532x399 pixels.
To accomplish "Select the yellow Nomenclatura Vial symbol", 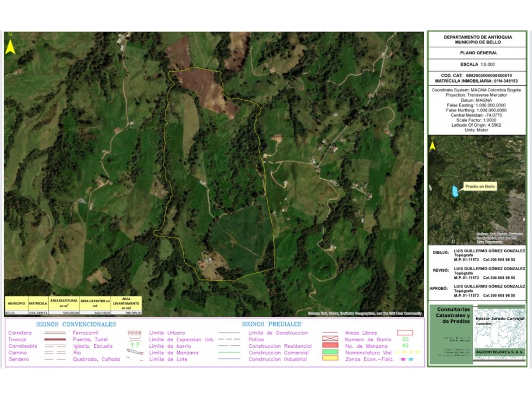I will click(408, 352).
